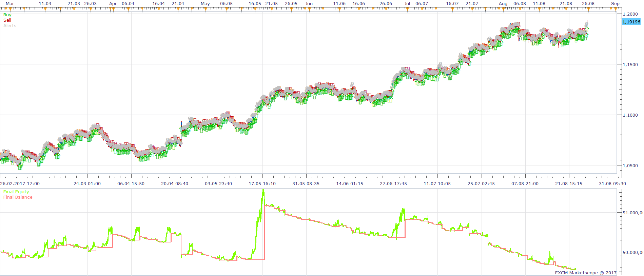Click the 06.04 15:50 time label
The height and width of the screenshot is (276, 644).
pos(131,183)
